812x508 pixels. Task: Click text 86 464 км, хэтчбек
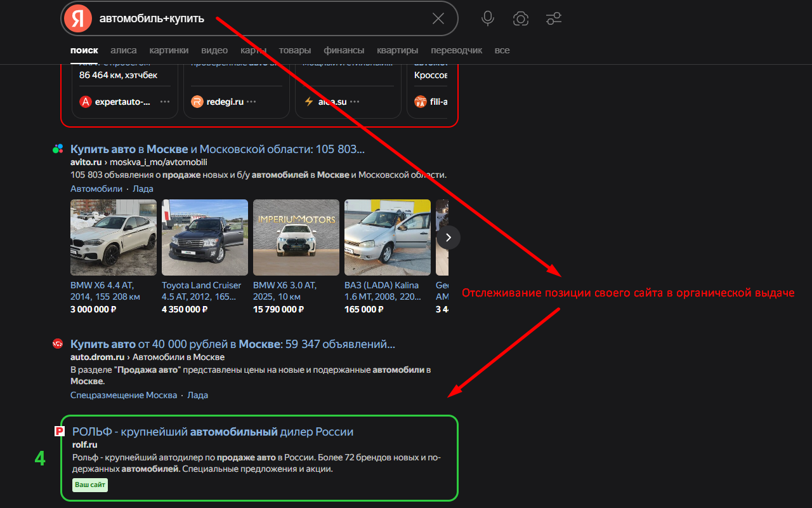[118, 75]
